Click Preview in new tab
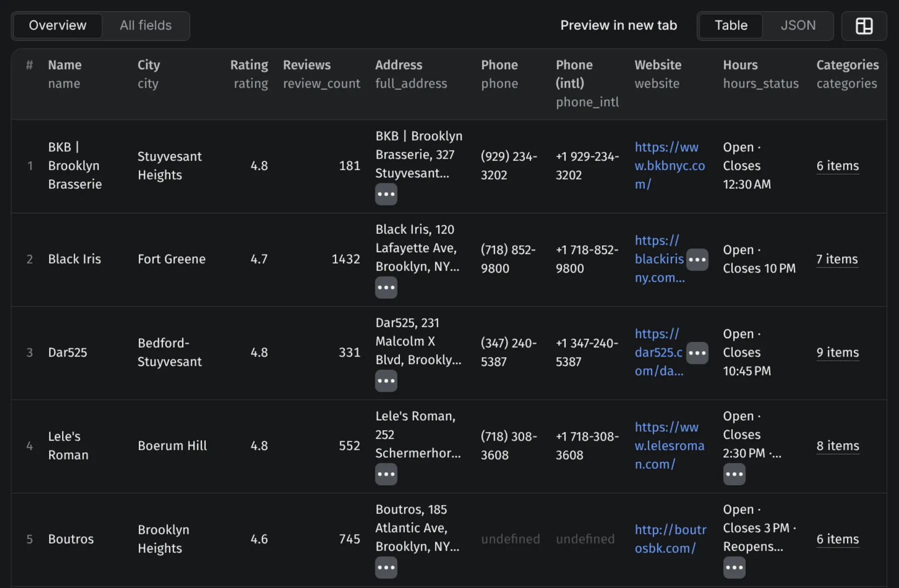The image size is (899, 588). click(618, 25)
